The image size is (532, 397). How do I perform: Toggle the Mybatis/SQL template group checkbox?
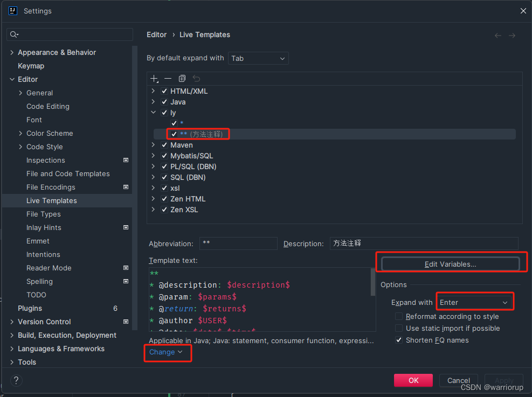pos(164,156)
